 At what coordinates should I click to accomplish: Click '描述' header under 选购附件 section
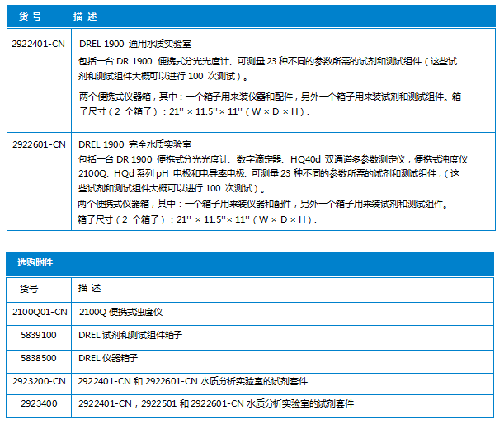click(90, 288)
